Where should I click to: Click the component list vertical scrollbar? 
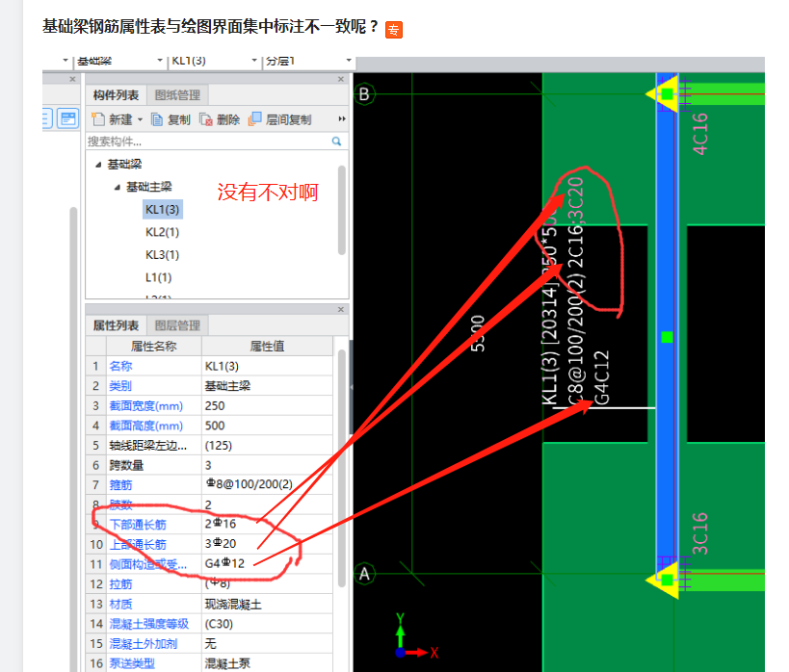pyautogui.click(x=342, y=210)
